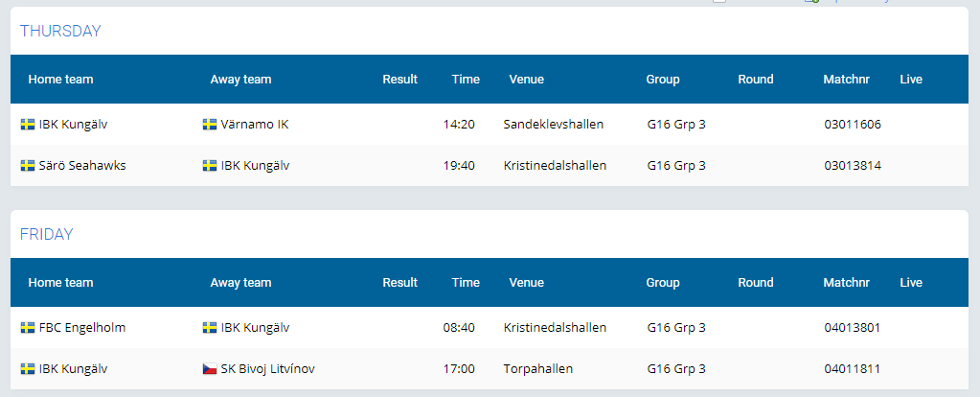
Task: Click home team flag in the 17:00 match row
Action: pyautogui.click(x=28, y=369)
